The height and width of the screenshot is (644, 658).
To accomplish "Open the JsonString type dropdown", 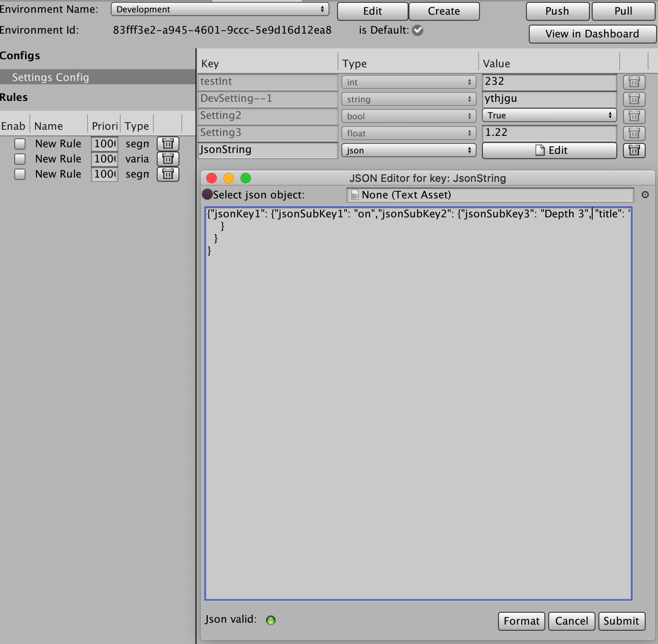I will tap(409, 150).
